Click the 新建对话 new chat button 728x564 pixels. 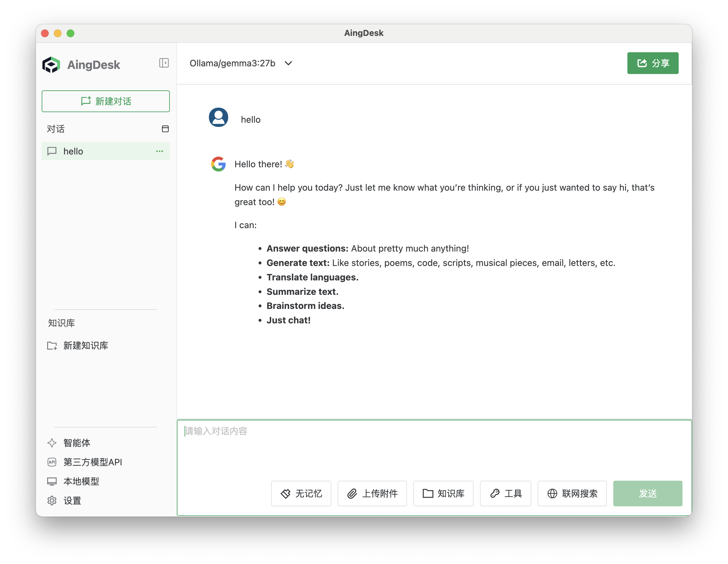click(106, 101)
